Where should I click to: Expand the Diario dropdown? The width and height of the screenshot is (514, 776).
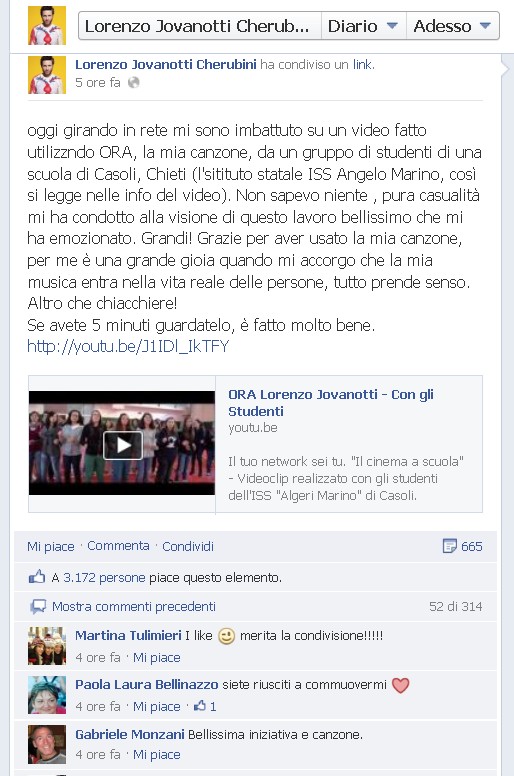[x=364, y=26]
